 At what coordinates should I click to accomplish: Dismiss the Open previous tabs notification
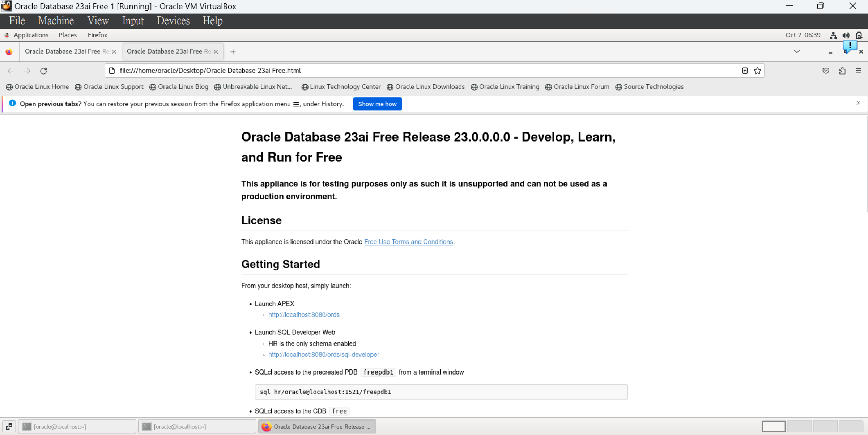coord(858,103)
